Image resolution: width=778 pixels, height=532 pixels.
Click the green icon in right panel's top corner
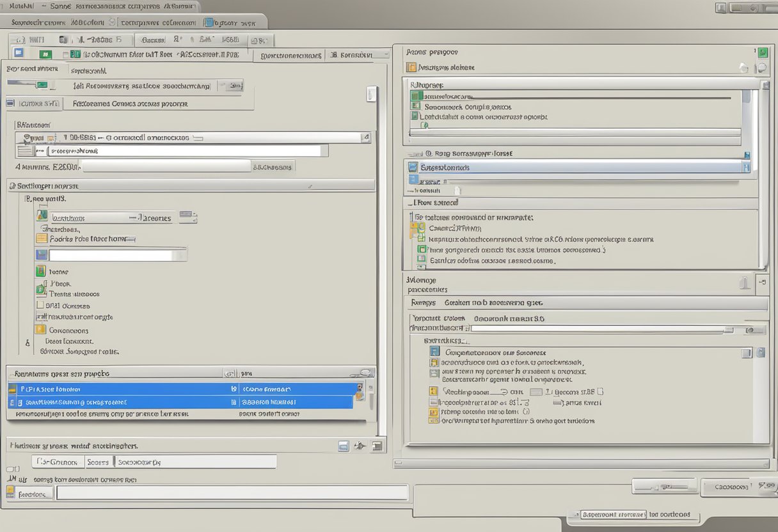click(763, 52)
